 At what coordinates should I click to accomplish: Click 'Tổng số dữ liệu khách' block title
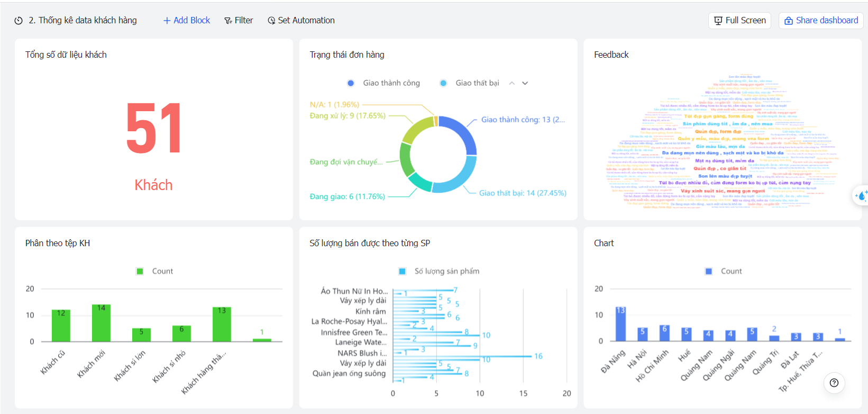tap(66, 55)
